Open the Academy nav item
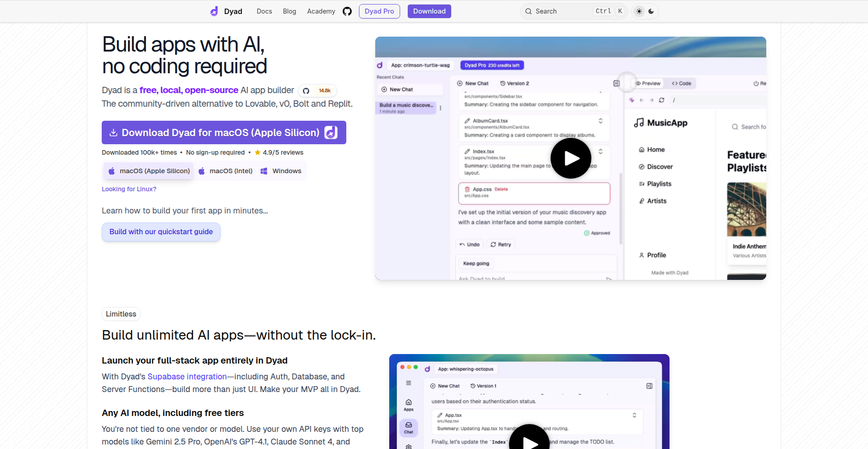868x449 pixels. click(321, 11)
